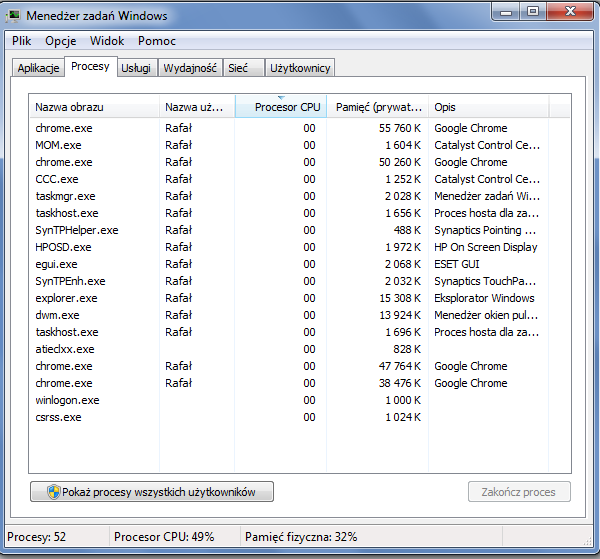The height and width of the screenshot is (559, 600).
Task: Open the Widok menu
Action: click(107, 41)
